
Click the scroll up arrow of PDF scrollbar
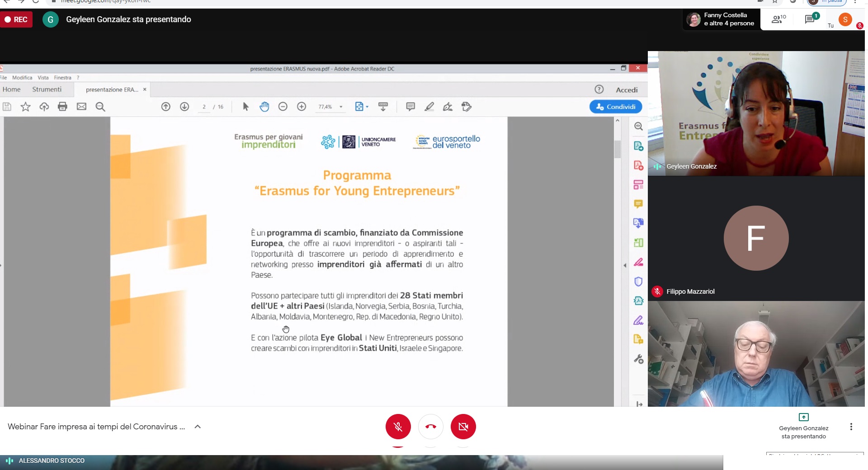coord(618,121)
